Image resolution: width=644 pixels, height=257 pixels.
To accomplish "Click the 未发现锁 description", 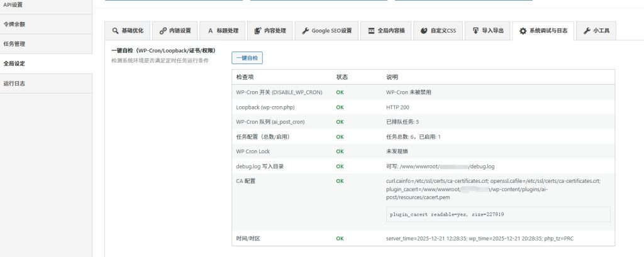I will tap(397, 151).
